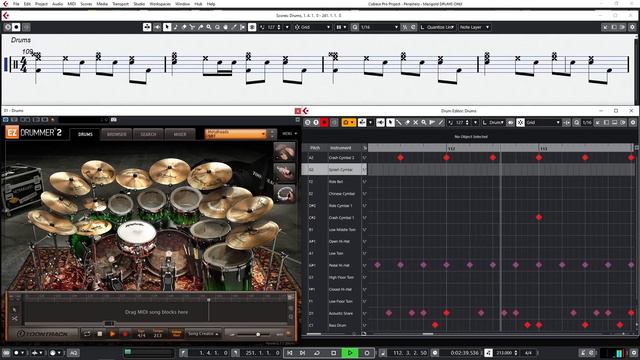640x360 pixels.
Task: Click the Song Creator button in EZdrummer
Action: coord(202,334)
